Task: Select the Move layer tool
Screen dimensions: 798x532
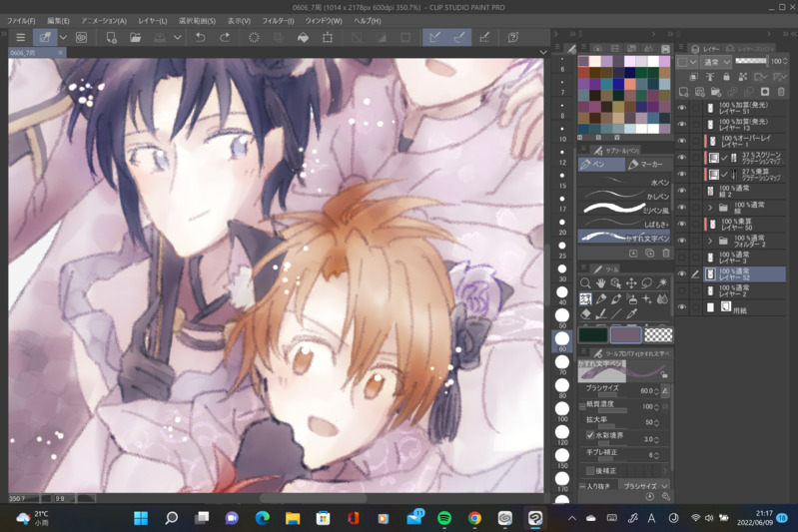Action: point(631,283)
